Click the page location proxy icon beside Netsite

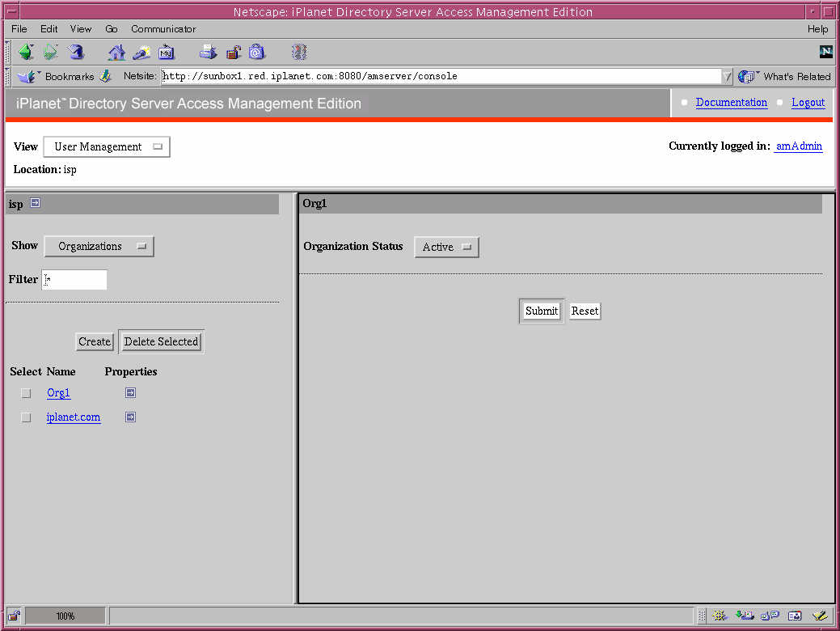click(x=106, y=76)
